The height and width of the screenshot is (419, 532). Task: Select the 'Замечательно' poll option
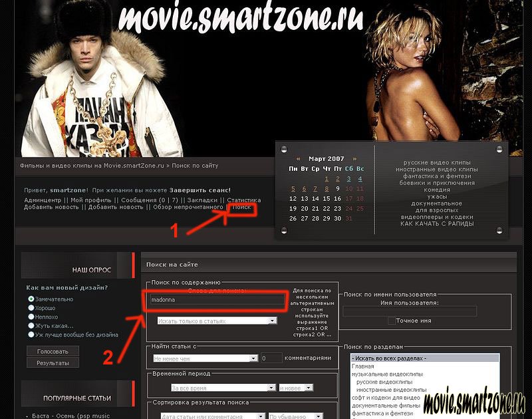tap(31, 299)
